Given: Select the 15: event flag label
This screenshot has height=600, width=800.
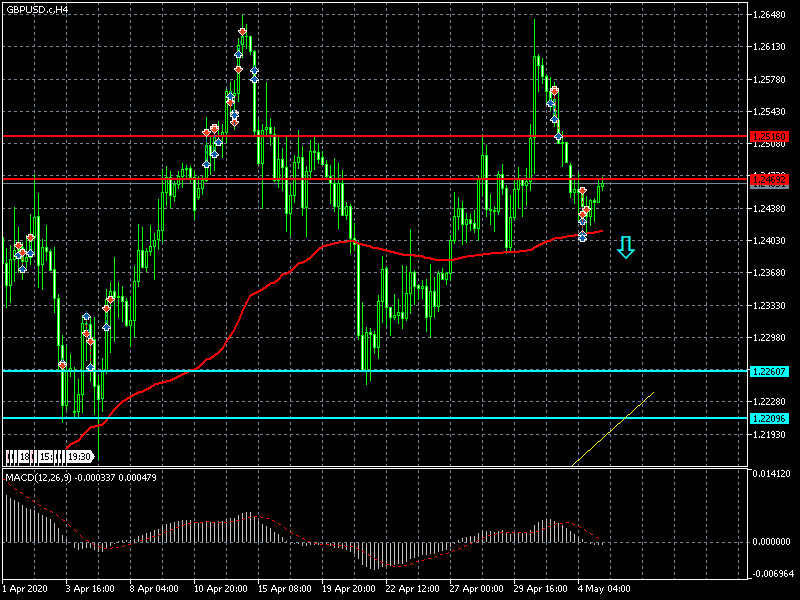Looking at the screenshot, I should coord(47,457).
